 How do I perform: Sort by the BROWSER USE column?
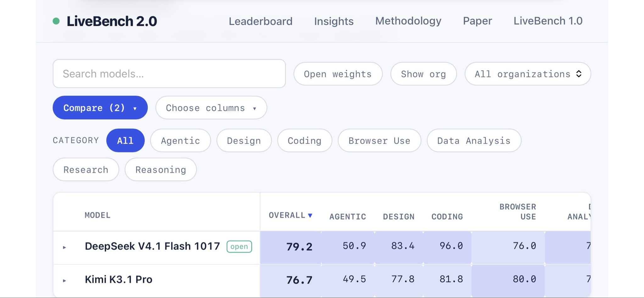point(518,211)
